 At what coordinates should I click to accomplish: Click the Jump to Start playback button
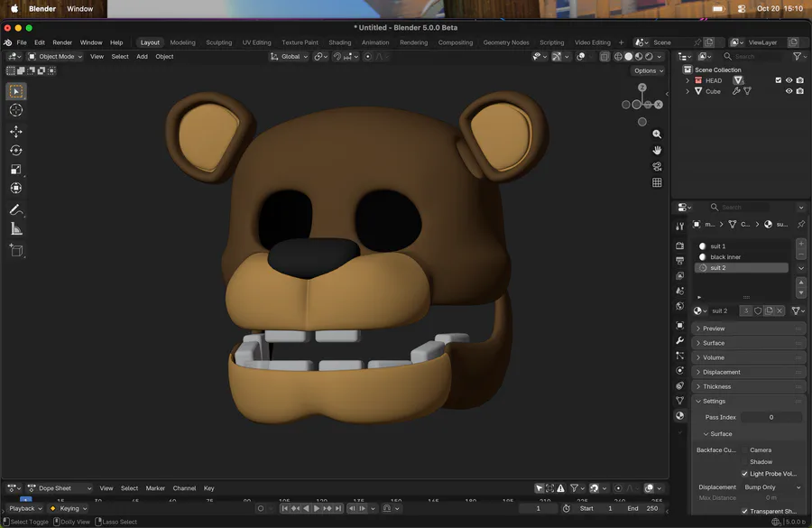click(284, 508)
